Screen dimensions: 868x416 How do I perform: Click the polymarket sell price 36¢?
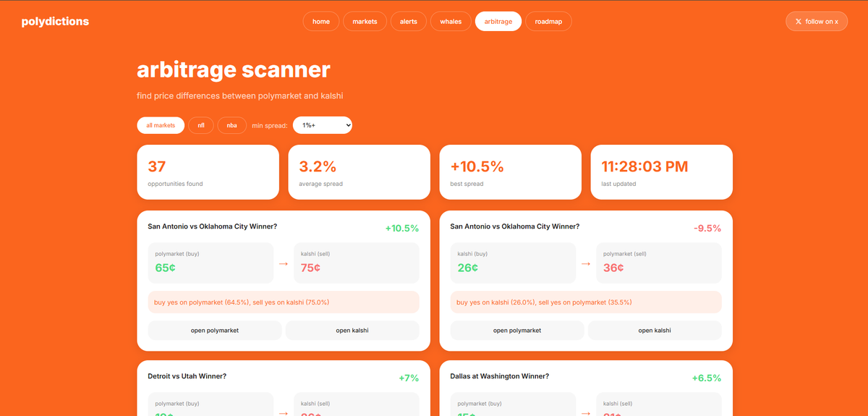pyautogui.click(x=613, y=268)
